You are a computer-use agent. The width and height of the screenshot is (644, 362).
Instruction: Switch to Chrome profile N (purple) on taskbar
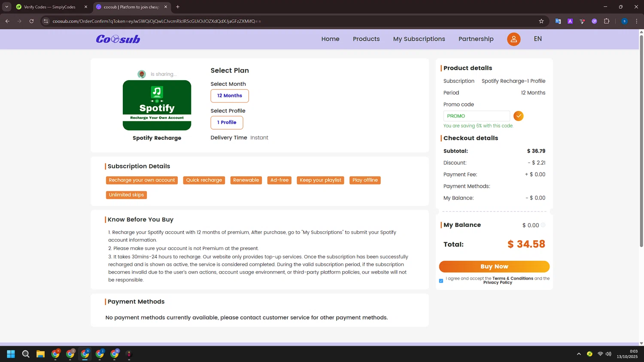click(115, 353)
